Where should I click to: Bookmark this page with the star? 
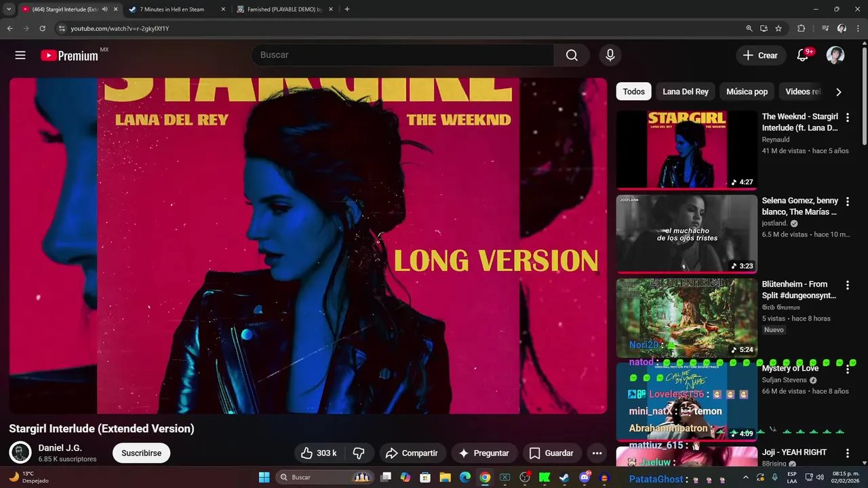[x=778, y=28]
